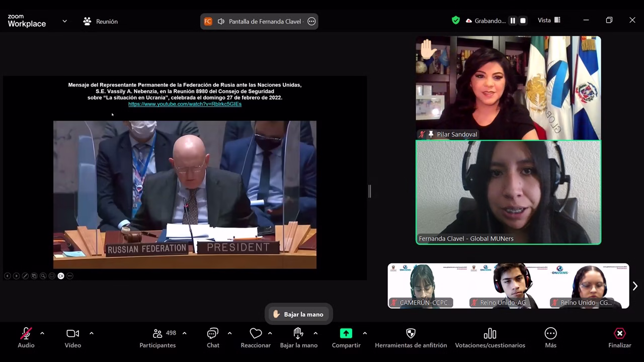644x362 pixels.
Task: Open the Reunión menu
Action: pyautogui.click(x=101, y=22)
